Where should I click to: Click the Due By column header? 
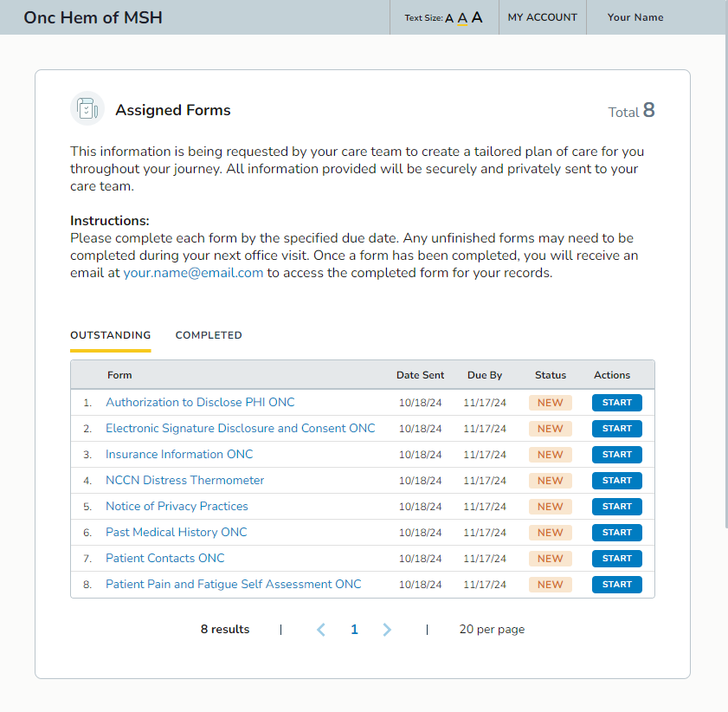(x=485, y=375)
